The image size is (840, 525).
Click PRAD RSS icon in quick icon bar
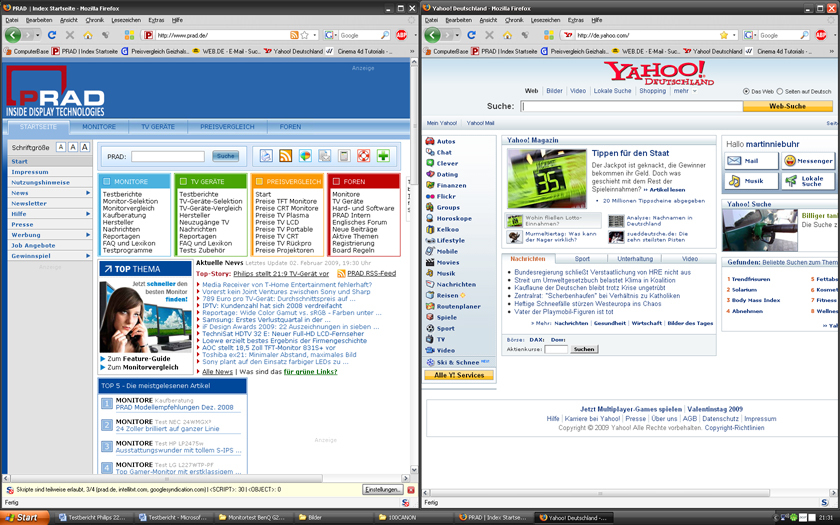(286, 156)
